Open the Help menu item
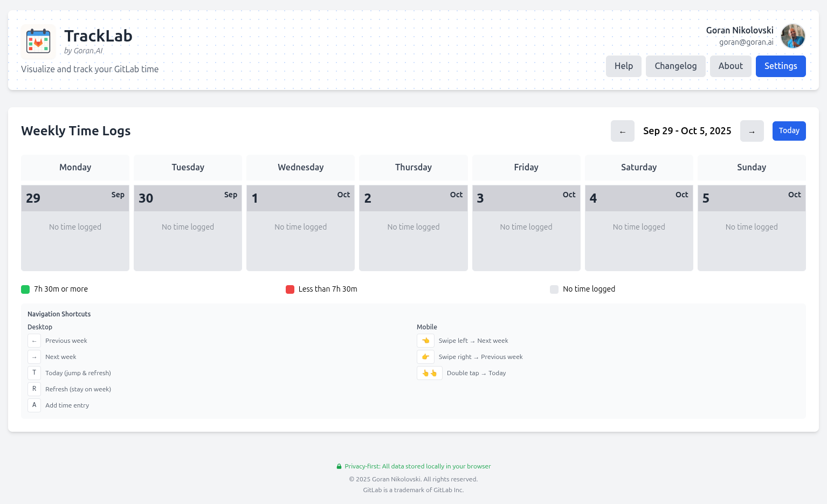This screenshot has width=827, height=504. [623, 66]
